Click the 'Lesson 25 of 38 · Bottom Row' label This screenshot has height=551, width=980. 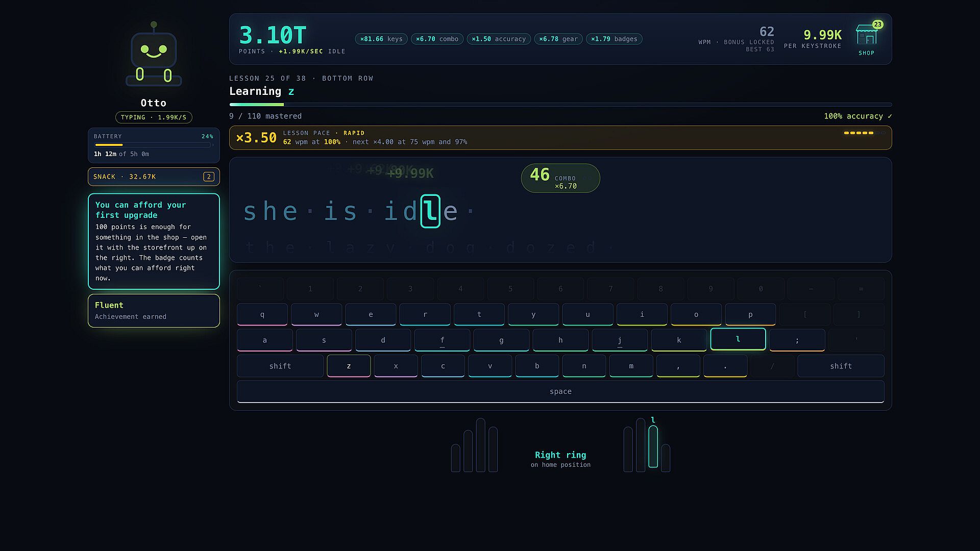(x=301, y=79)
